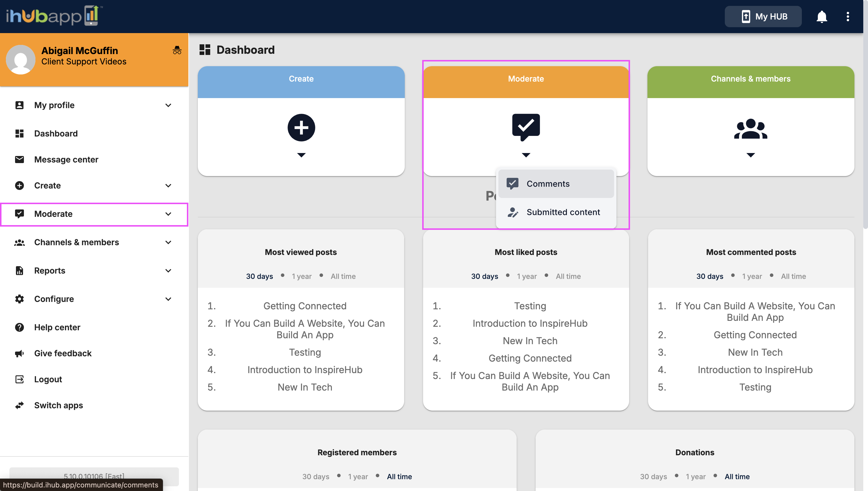Open the Channels & members card dropdown arrow
Viewport: 868px width, 491px height.
(x=750, y=155)
